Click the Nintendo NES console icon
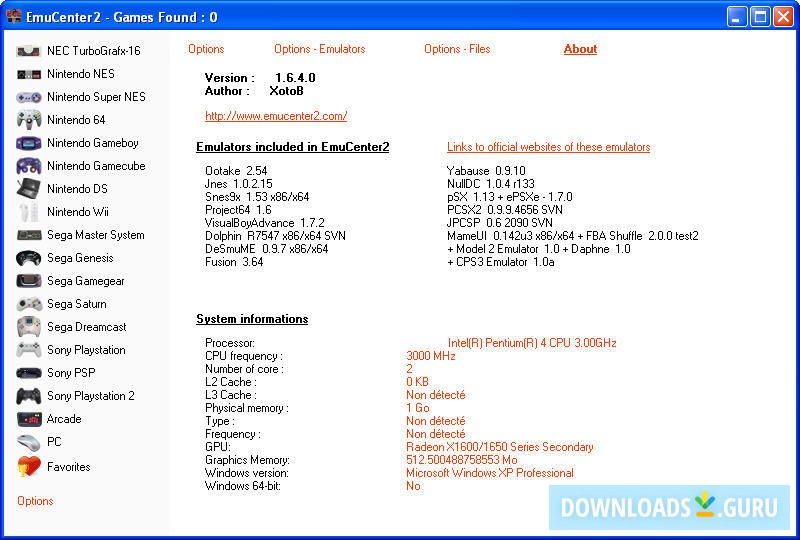The width and height of the screenshot is (800, 540). point(29,75)
